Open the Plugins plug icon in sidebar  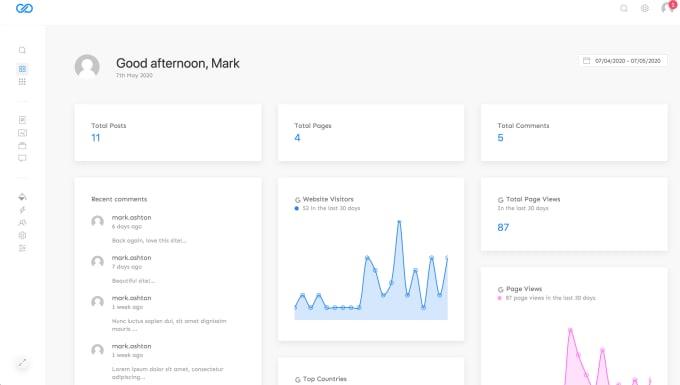(x=22, y=210)
